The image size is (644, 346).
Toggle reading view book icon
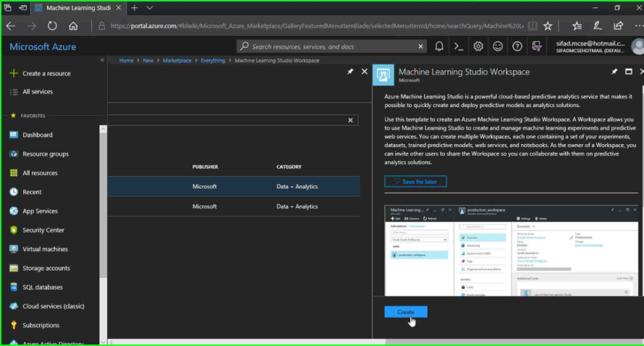533,26
